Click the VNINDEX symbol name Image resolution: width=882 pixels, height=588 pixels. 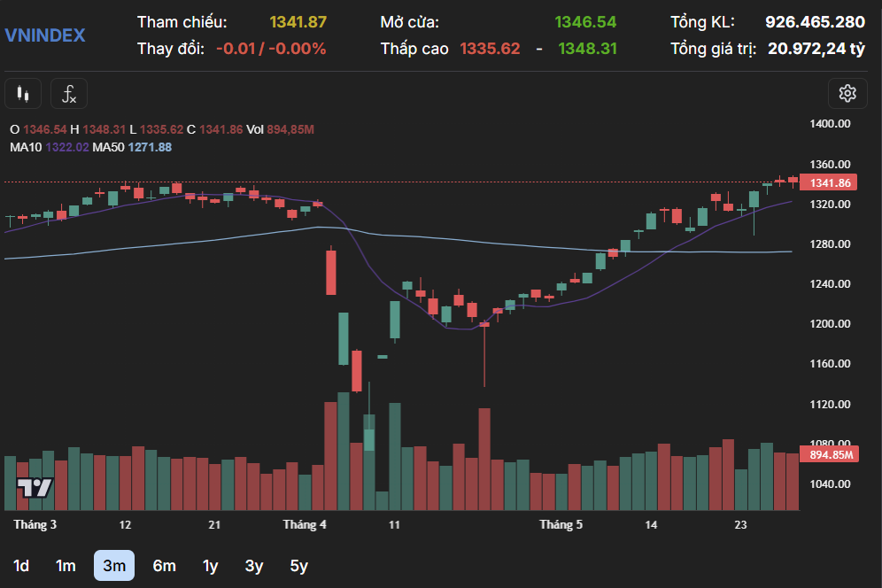click(45, 35)
